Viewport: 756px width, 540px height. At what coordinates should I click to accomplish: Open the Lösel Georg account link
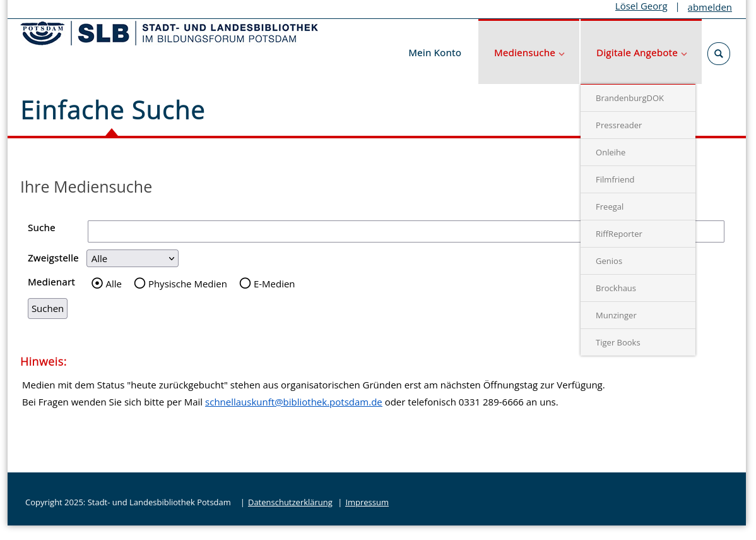tap(641, 6)
